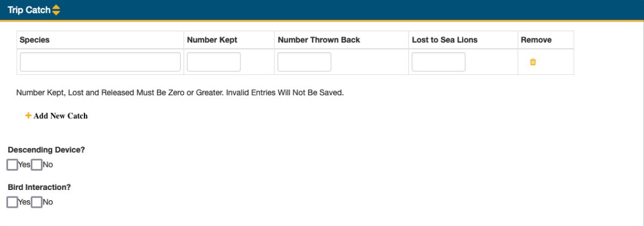Click the Trip Catch header title
Image resolution: width=644 pixels, height=226 pixels.
(x=29, y=10)
